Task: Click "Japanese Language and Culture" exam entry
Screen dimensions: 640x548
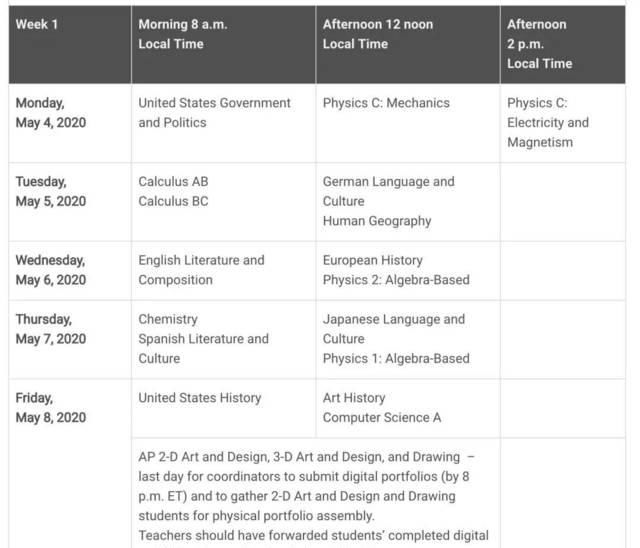Action: [x=393, y=329]
